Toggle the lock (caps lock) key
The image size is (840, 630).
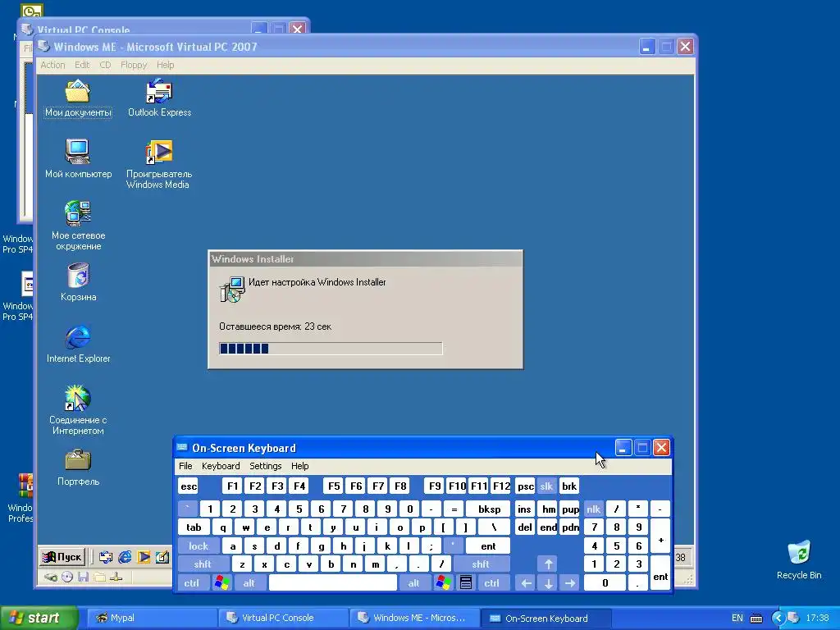point(199,546)
